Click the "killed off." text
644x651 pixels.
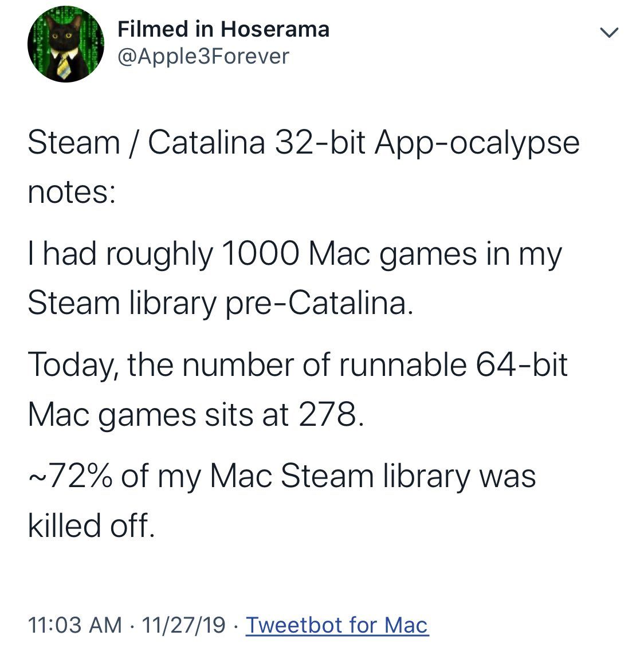92,525
